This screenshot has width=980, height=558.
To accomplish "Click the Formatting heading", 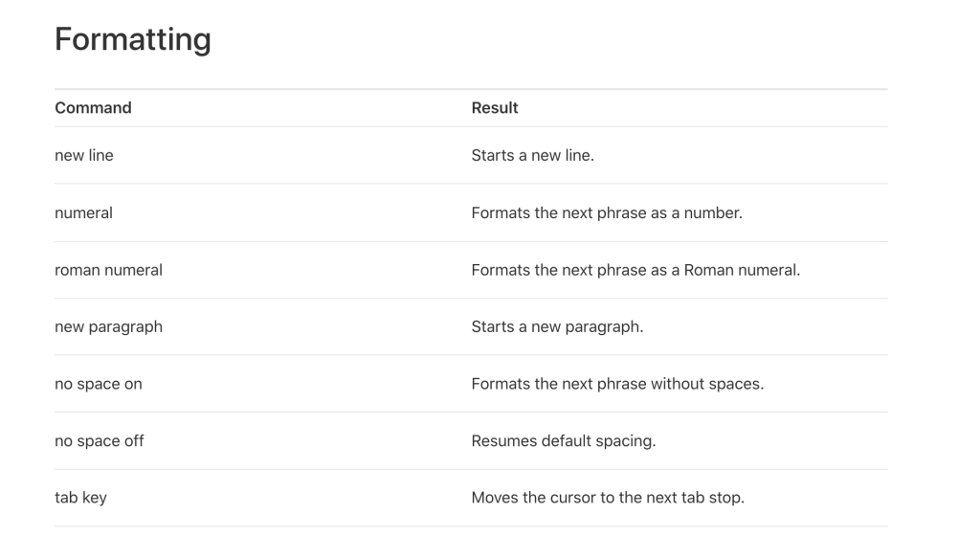I will (x=132, y=40).
